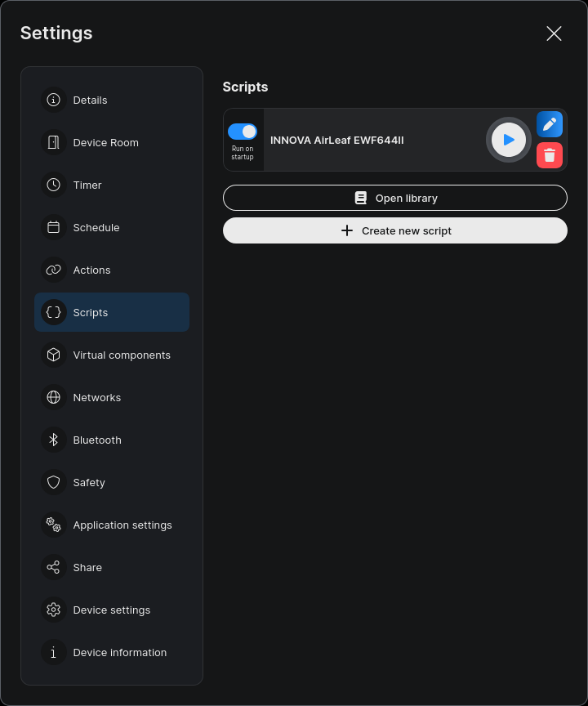Click the Details info icon
The width and height of the screenshot is (588, 706).
tap(54, 100)
